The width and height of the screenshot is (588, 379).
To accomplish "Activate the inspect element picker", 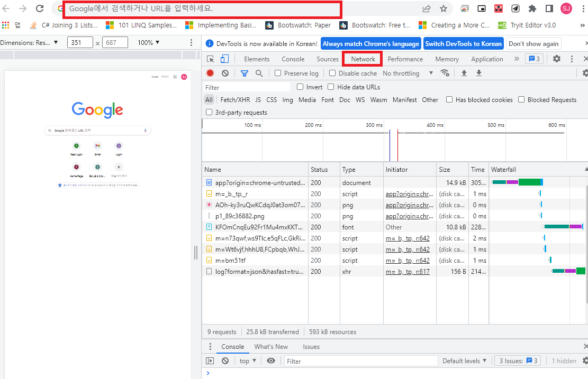I will (210, 59).
